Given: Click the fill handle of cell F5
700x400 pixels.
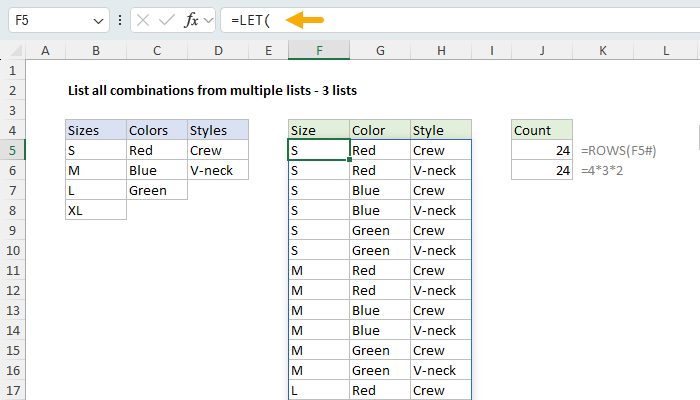Looking at the screenshot, I should click(349, 160).
